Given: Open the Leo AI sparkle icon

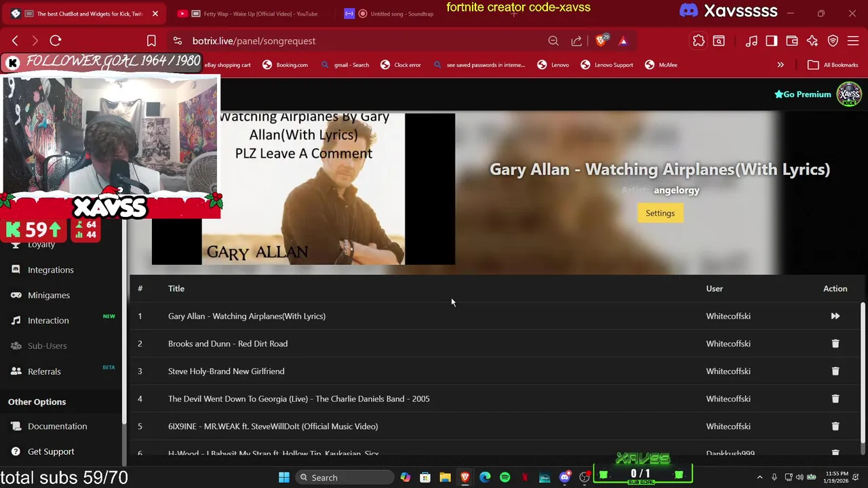Looking at the screenshot, I should (x=812, y=41).
